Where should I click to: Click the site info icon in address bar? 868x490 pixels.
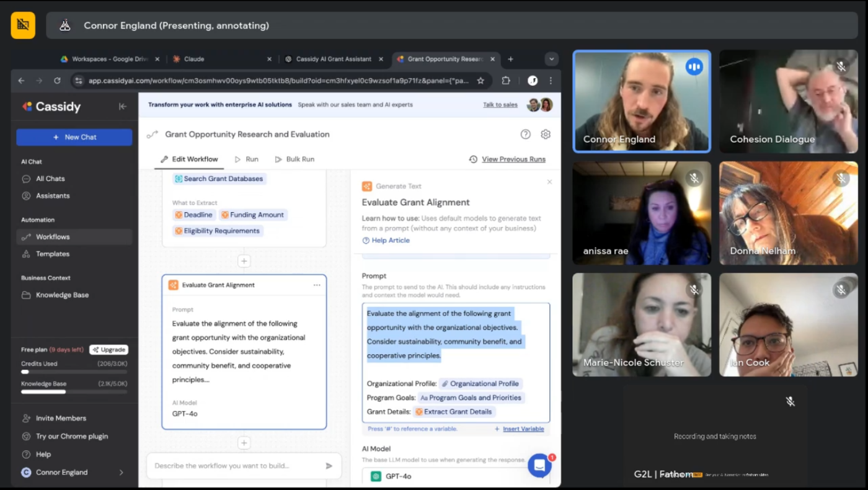click(77, 81)
